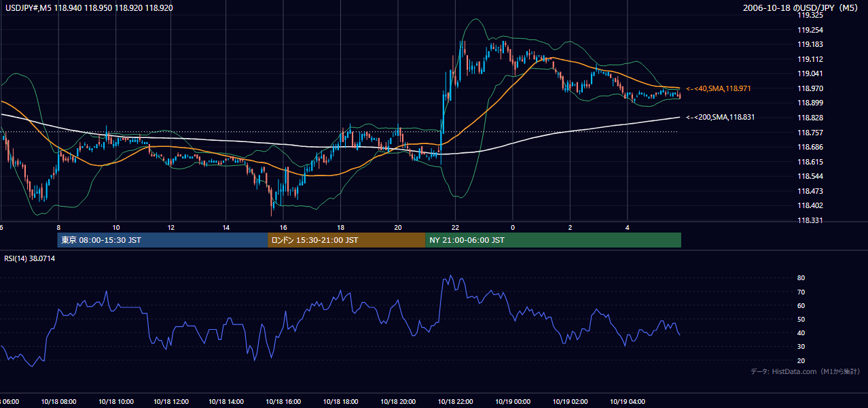The height and width of the screenshot is (408, 868).
Task: Click the 118.544 price axis label
Action: (810, 176)
